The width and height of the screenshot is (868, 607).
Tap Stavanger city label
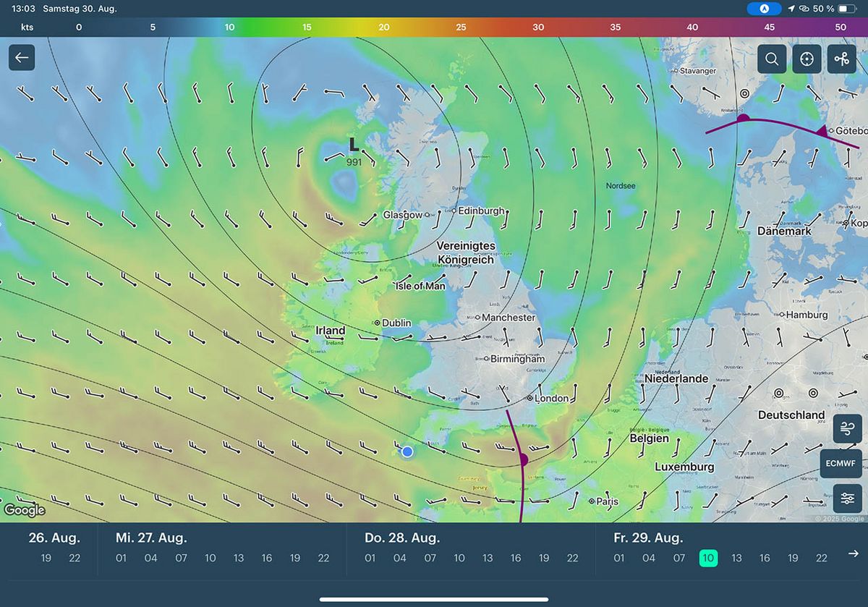tap(699, 71)
